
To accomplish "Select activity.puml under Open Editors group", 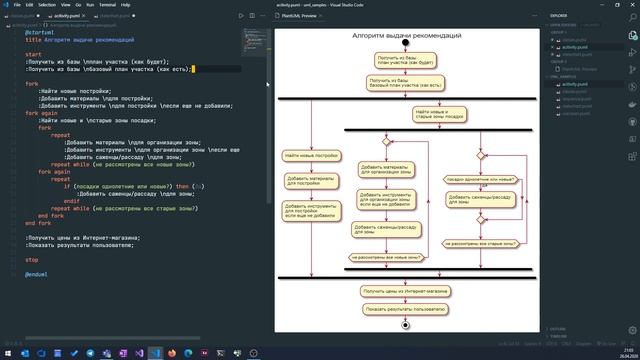I will pyautogui.click(x=575, y=47).
